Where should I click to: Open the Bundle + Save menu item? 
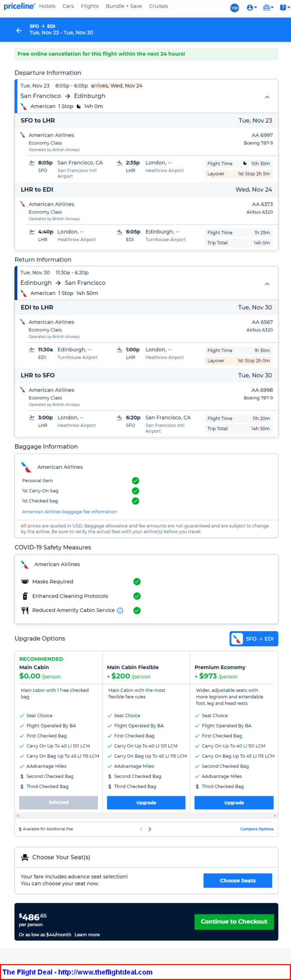click(124, 7)
